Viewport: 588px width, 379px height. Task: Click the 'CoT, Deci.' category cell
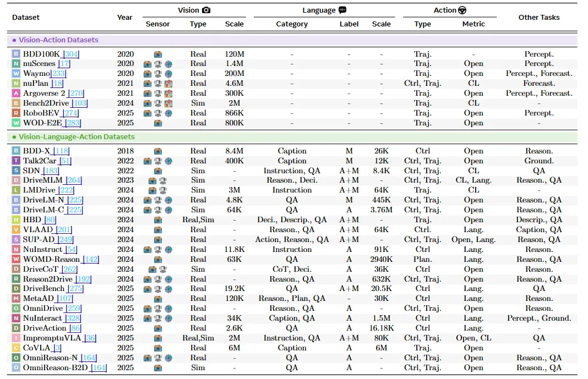(292, 270)
